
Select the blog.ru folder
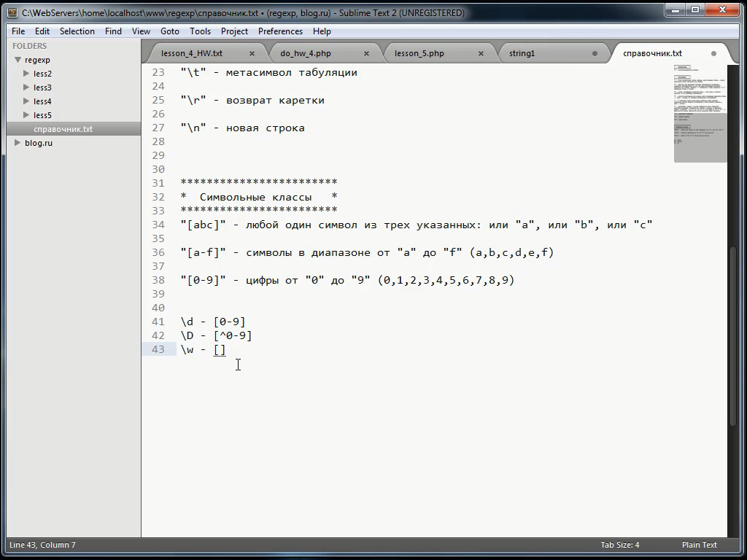(39, 143)
